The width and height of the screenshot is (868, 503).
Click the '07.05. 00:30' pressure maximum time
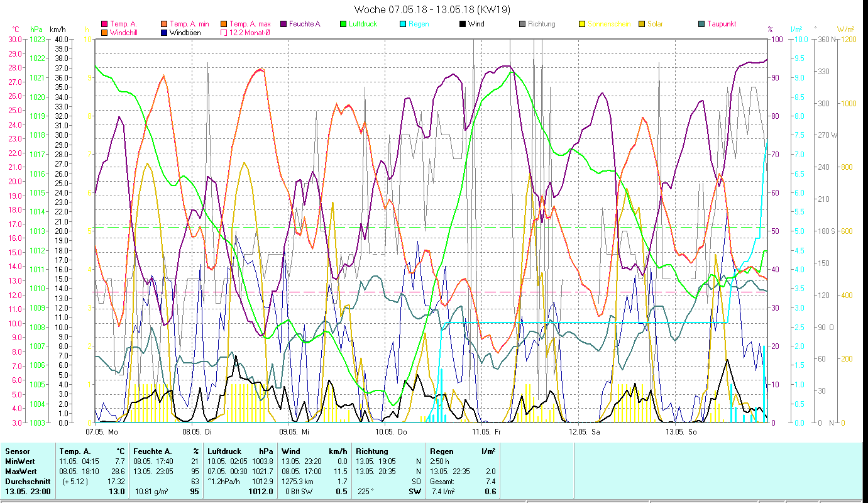[227, 472]
